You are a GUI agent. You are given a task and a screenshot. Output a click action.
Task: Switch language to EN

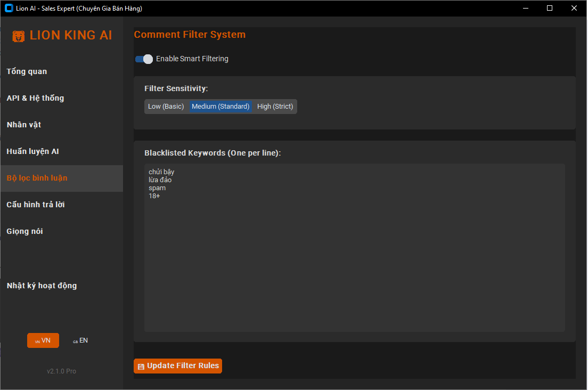[x=80, y=340]
